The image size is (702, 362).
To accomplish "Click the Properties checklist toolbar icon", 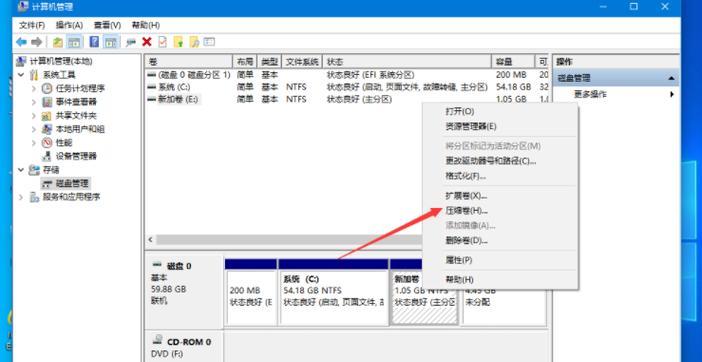I will pos(163,42).
